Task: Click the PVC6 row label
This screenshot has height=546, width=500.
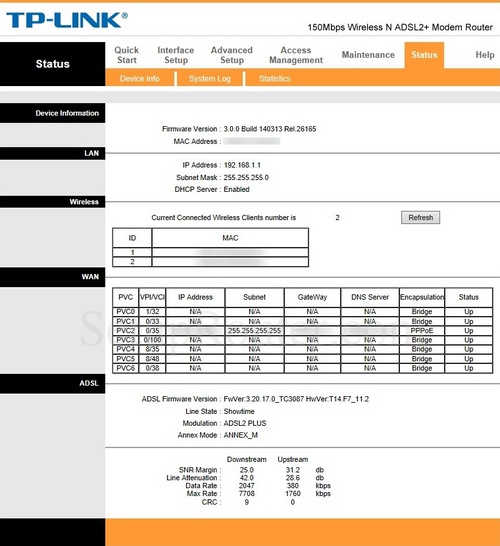Action: pos(126,368)
